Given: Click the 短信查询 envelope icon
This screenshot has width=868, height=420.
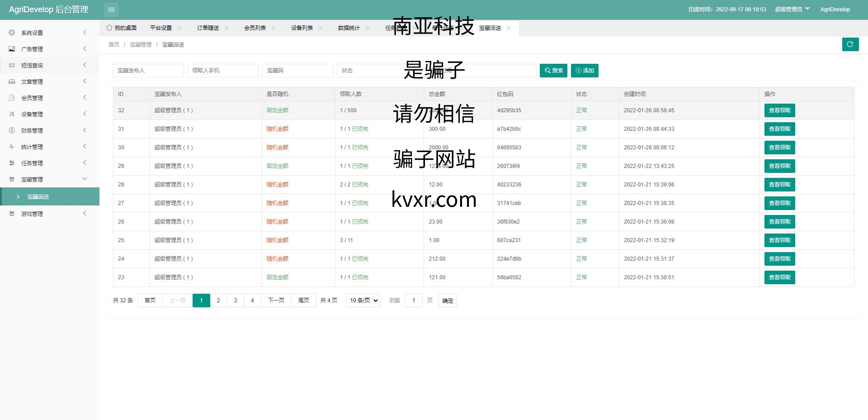Looking at the screenshot, I should [12, 65].
